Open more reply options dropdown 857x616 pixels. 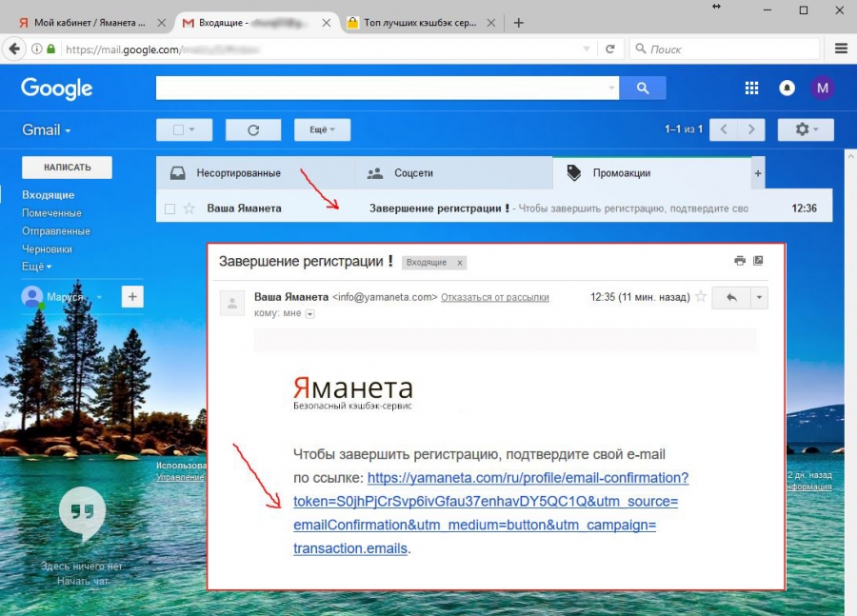[x=759, y=298]
